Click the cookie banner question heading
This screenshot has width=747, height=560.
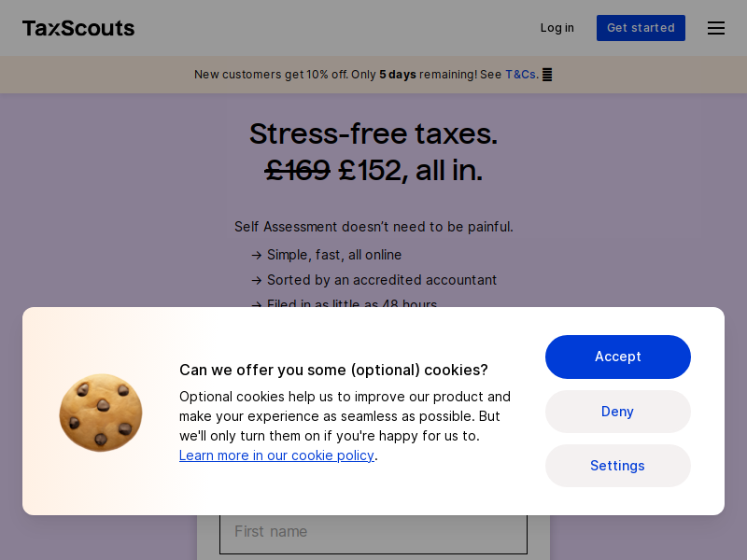(x=333, y=370)
